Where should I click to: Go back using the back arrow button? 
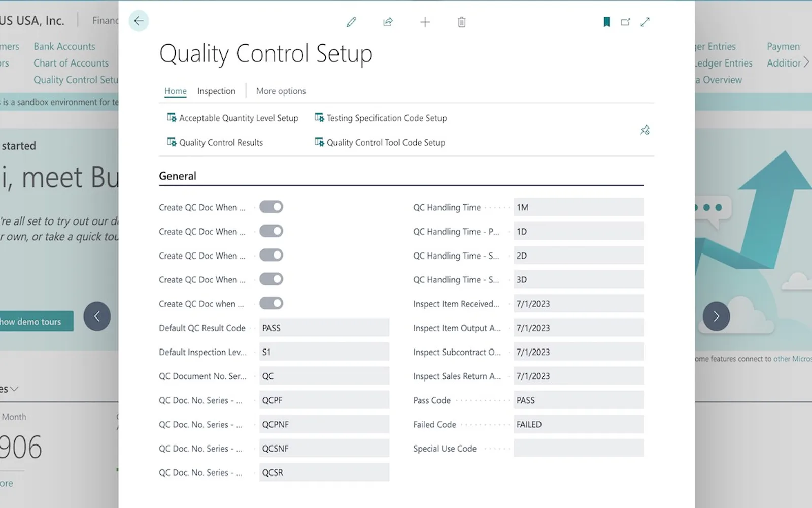(139, 21)
